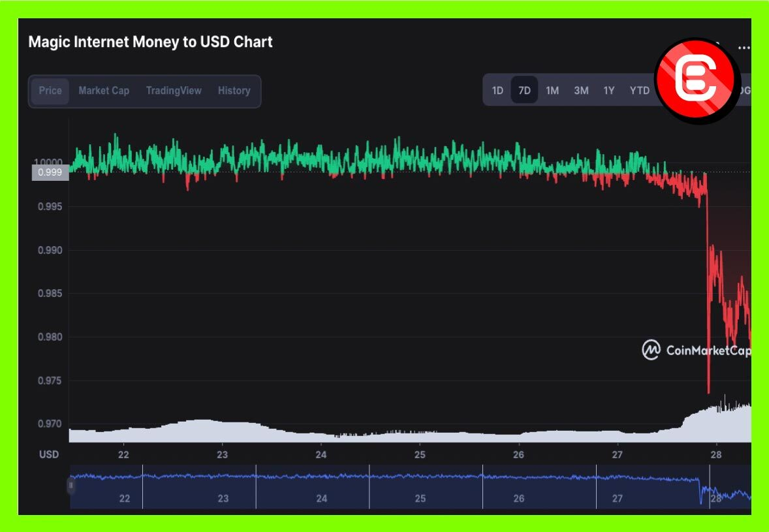Image resolution: width=769 pixels, height=532 pixels.
Task: Click date 28 on main x-axis
Action: 716,454
